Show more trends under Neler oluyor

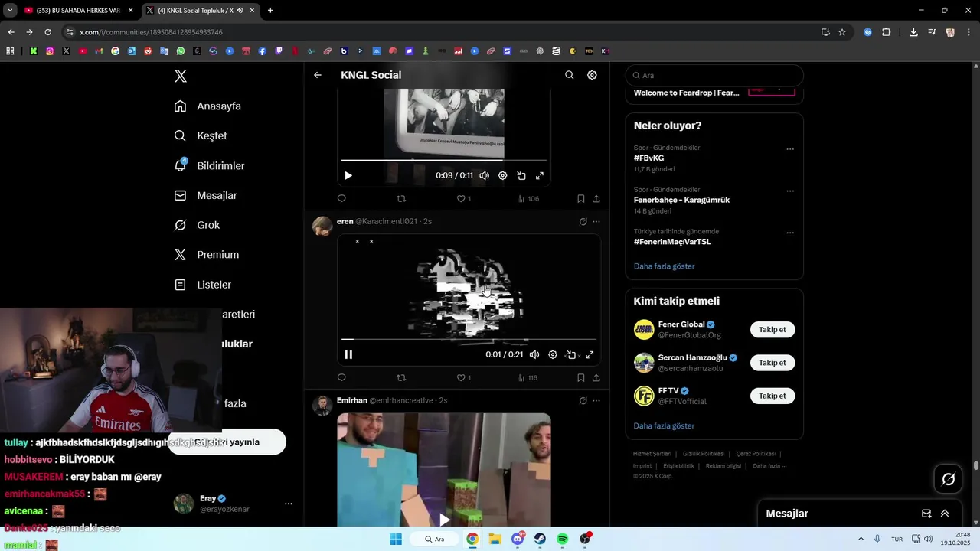[x=664, y=266]
